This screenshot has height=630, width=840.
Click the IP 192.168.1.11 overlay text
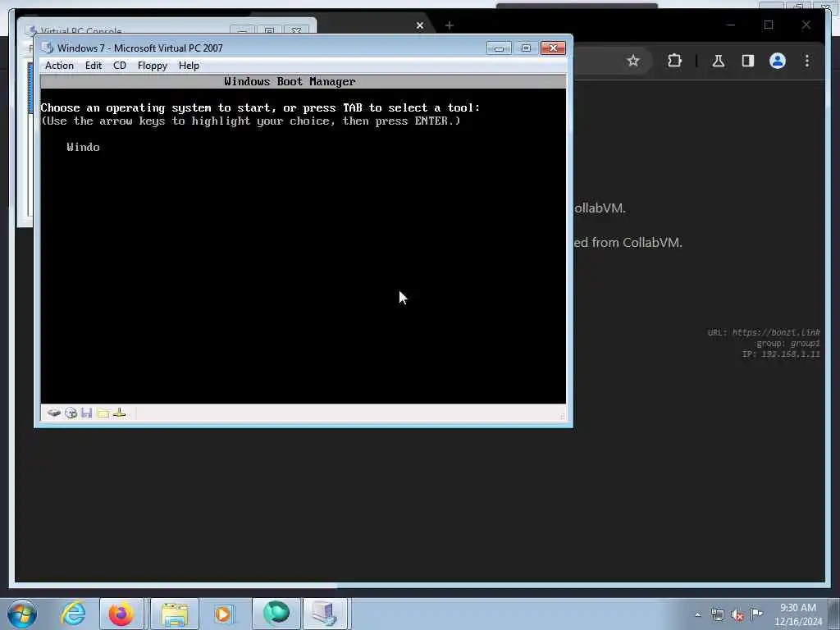point(781,354)
